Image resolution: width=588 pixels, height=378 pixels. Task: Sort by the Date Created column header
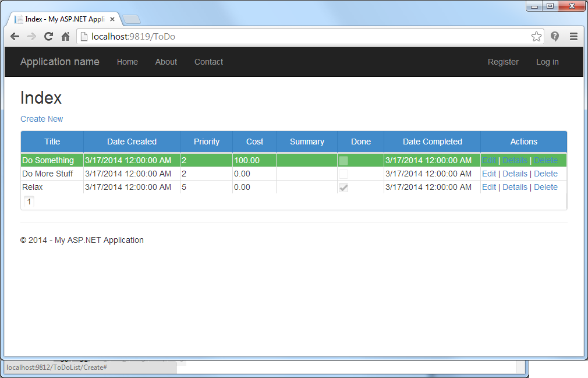click(132, 142)
